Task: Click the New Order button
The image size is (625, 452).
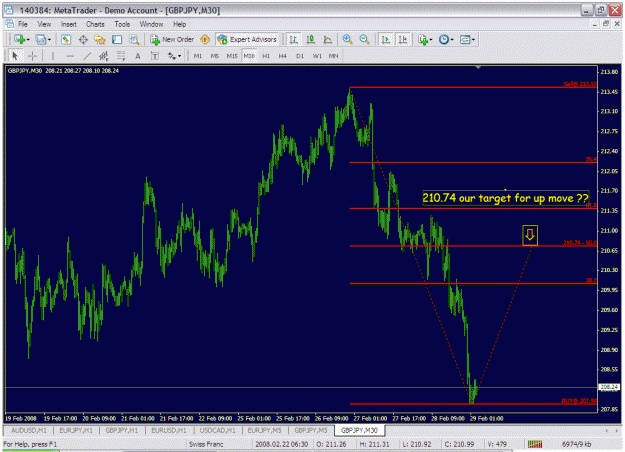Action: point(172,39)
